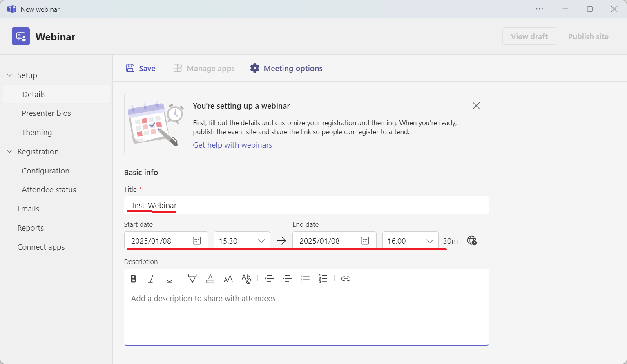Insert a bulleted list
Image resolution: width=627 pixels, height=364 pixels.
305,279
